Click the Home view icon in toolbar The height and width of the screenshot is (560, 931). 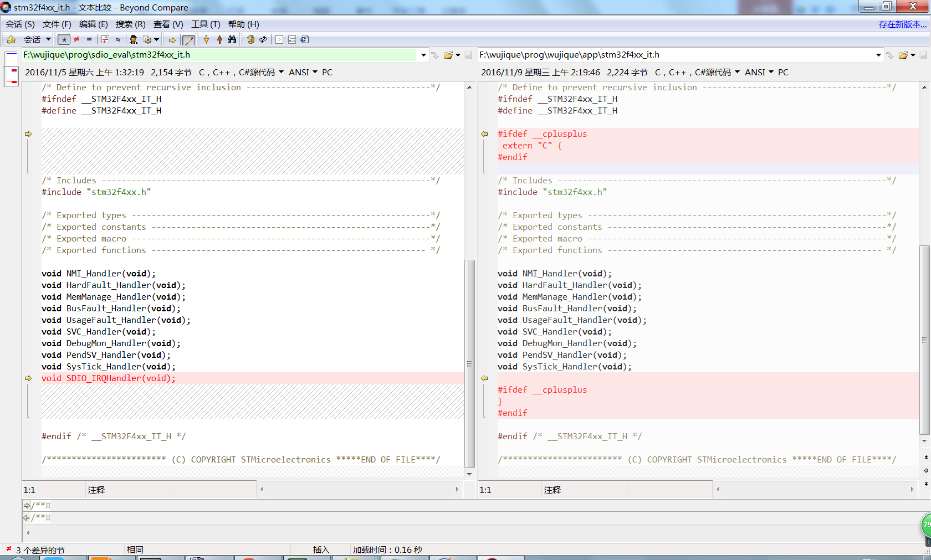point(11,39)
